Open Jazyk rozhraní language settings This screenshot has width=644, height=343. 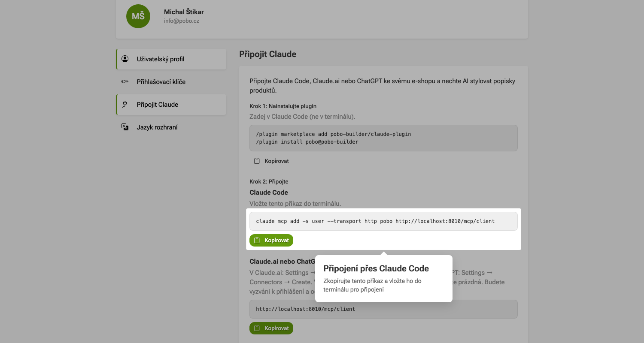pyautogui.click(x=171, y=127)
